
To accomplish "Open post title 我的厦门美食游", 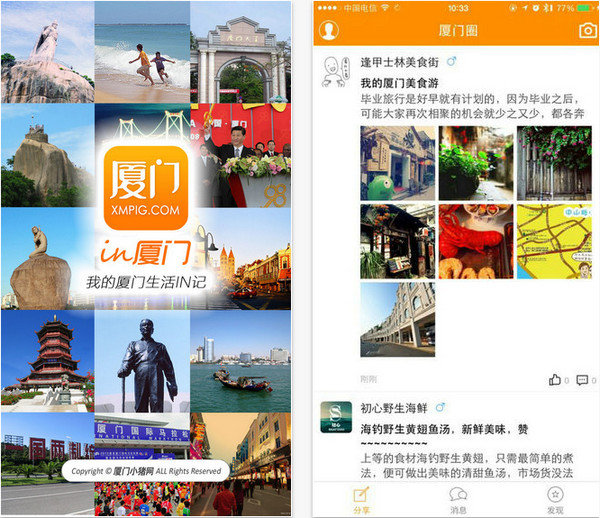I will (399, 83).
